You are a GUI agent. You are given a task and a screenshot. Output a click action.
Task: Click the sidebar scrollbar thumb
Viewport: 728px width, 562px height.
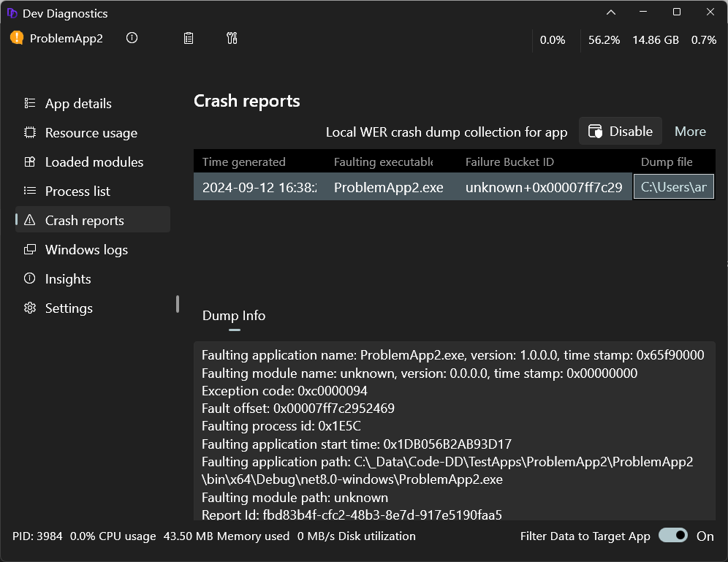(x=178, y=304)
